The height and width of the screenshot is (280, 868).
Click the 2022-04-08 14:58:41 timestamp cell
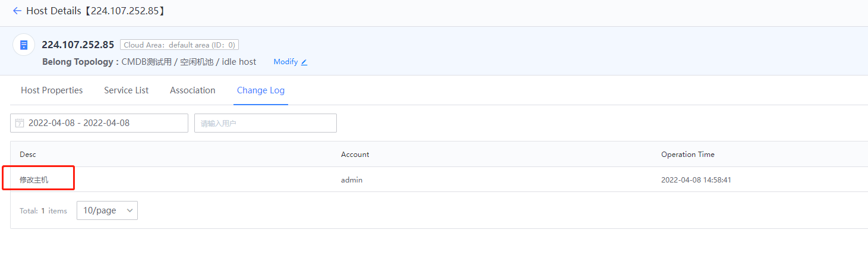click(x=696, y=180)
